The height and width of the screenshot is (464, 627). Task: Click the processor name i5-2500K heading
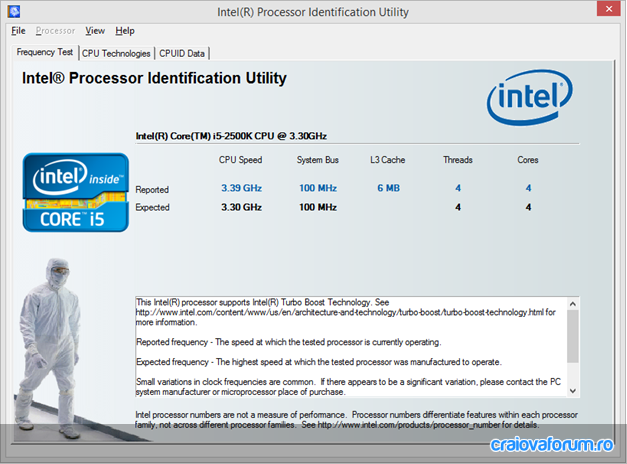pos(231,136)
